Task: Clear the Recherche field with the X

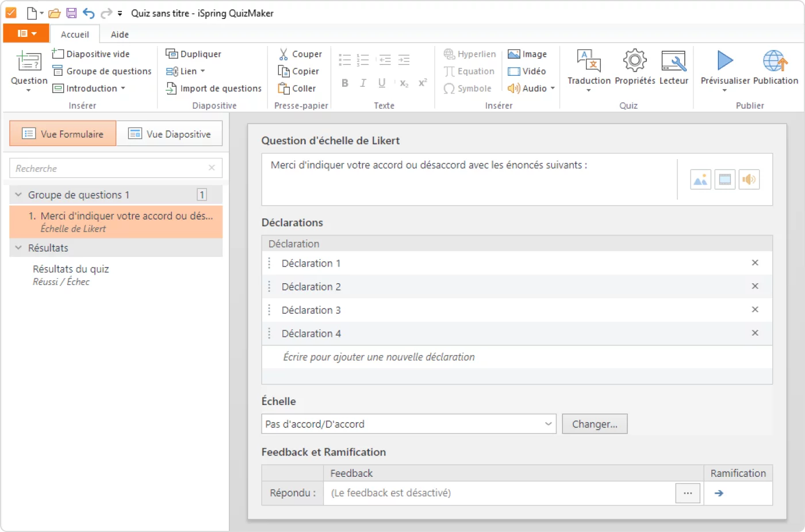Action: 212,168
